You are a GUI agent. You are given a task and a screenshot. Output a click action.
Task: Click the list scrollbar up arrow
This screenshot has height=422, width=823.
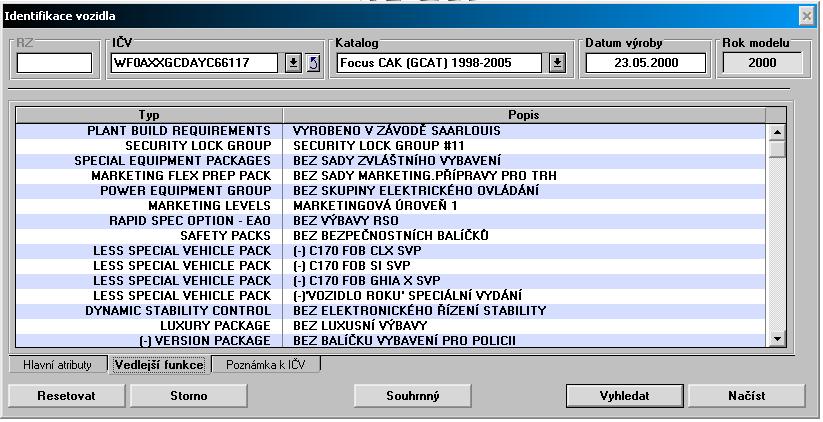pyautogui.click(x=777, y=131)
